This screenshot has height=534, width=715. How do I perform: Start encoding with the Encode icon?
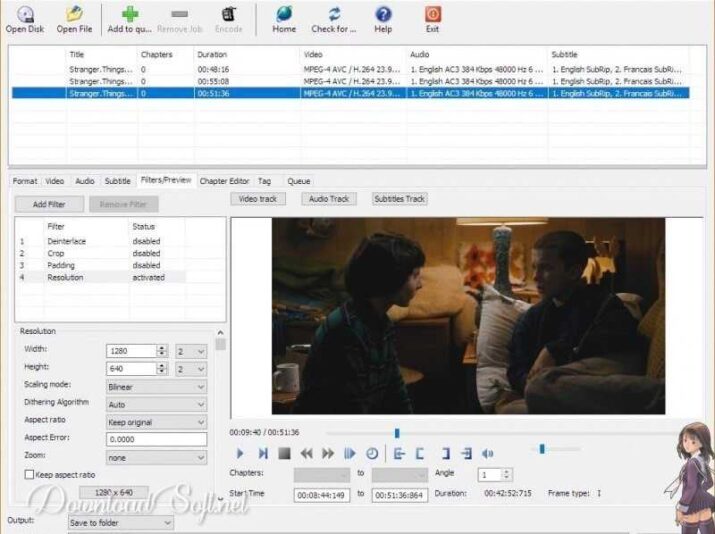point(229,20)
